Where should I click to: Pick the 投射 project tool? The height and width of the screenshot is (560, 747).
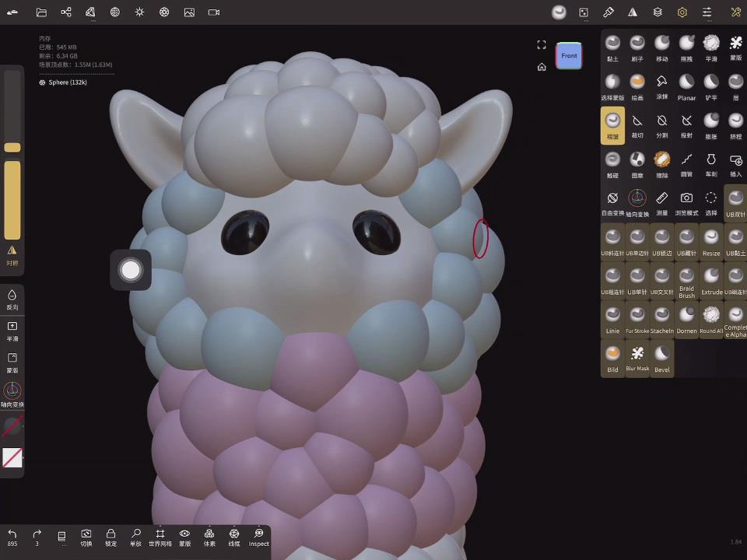coord(686,126)
